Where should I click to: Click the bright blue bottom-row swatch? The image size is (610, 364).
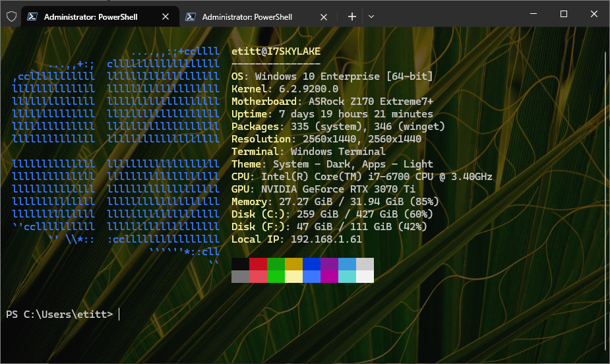[x=312, y=276]
